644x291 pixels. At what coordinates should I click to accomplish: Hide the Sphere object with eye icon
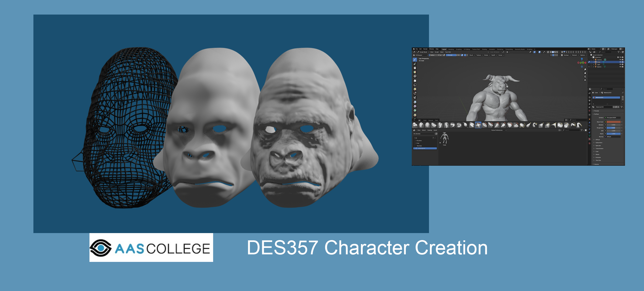coord(620,67)
